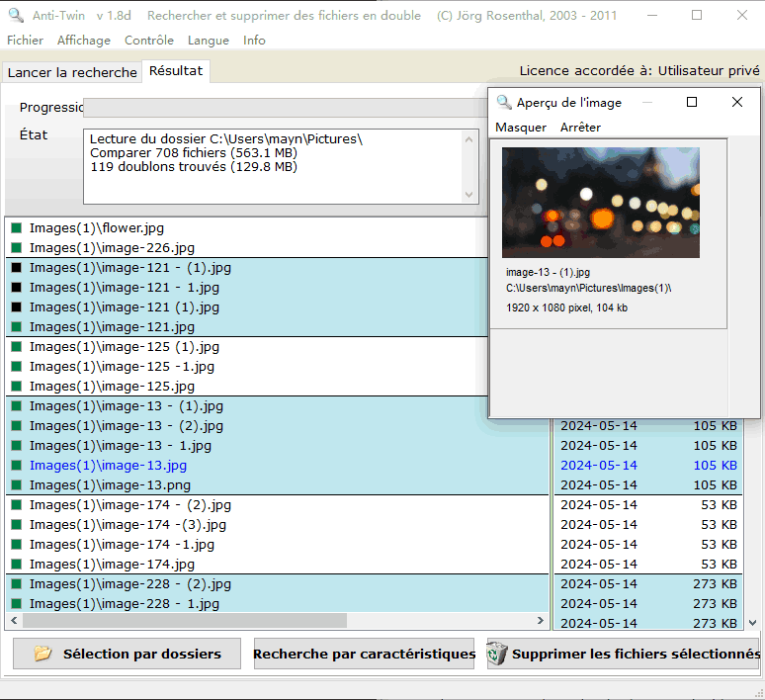Viewport: 765px width, 700px height.
Task: Toggle the checkbox for image-13 - (1).jpg
Action: click(17, 405)
